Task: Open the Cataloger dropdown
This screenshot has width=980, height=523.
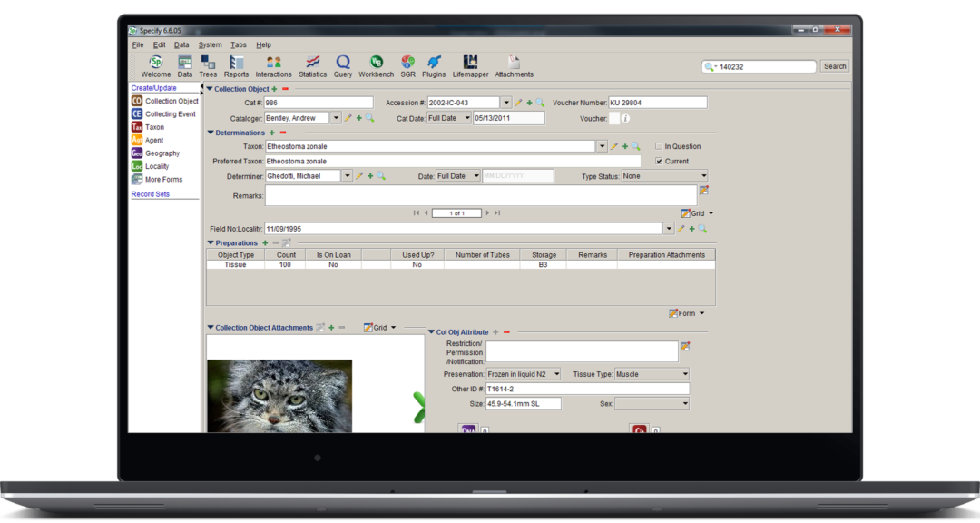Action: [x=335, y=117]
